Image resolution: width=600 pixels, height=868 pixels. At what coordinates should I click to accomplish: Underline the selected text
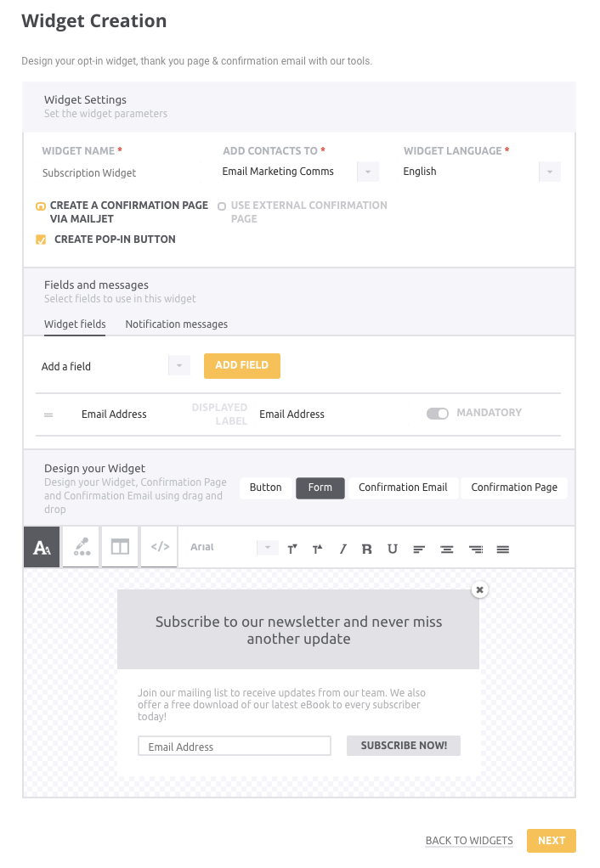[x=393, y=550]
